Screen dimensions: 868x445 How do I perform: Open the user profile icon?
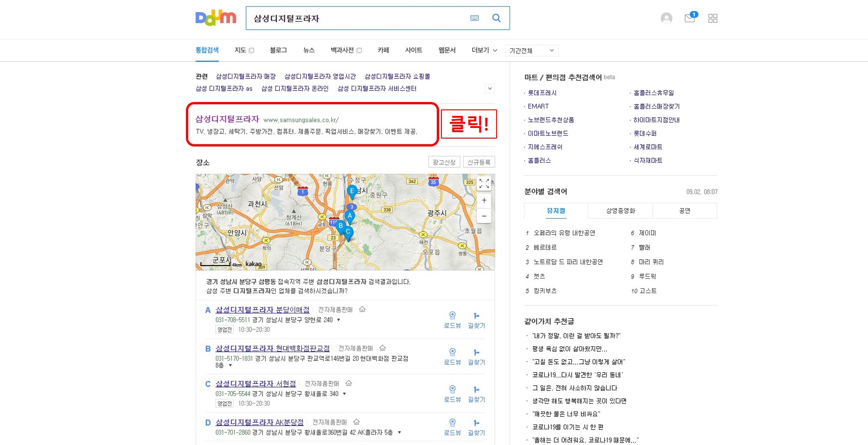666,18
